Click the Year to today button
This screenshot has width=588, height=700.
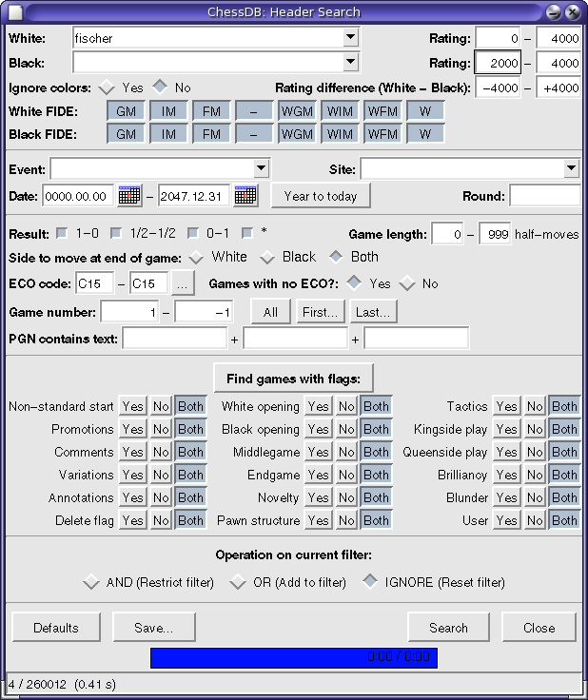tap(321, 196)
